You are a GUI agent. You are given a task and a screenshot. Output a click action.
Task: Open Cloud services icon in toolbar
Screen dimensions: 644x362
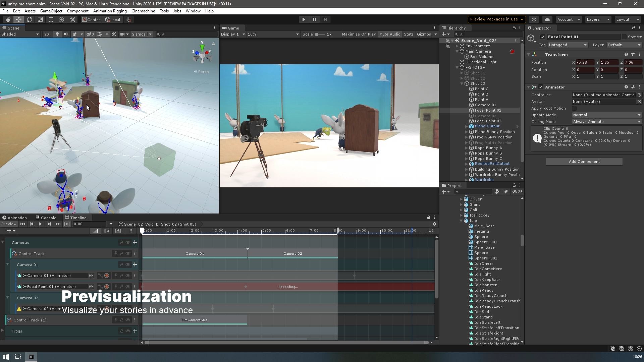547,19
